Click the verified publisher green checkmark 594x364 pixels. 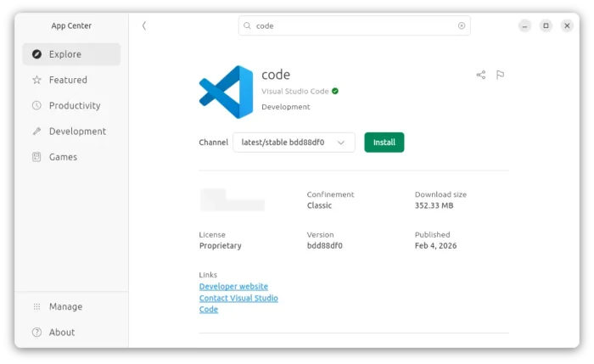point(335,91)
